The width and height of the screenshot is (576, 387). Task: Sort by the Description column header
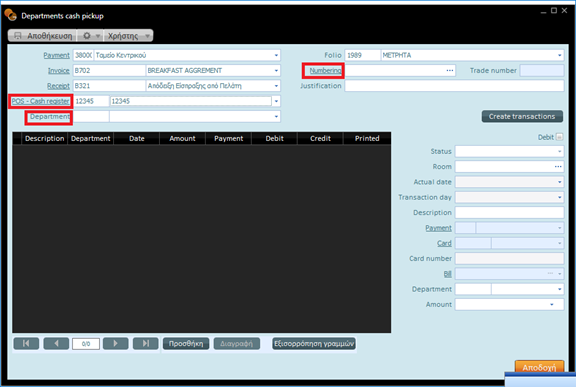tap(44, 138)
